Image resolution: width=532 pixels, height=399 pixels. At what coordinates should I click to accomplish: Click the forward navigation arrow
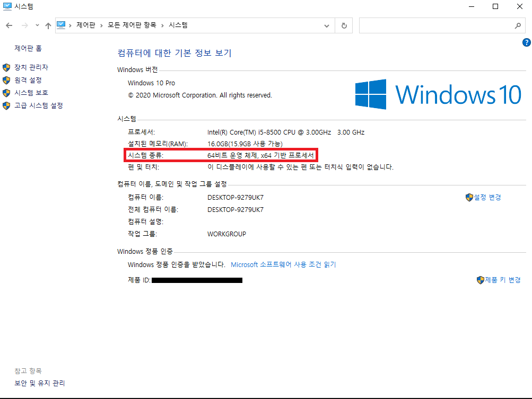[x=24, y=25]
